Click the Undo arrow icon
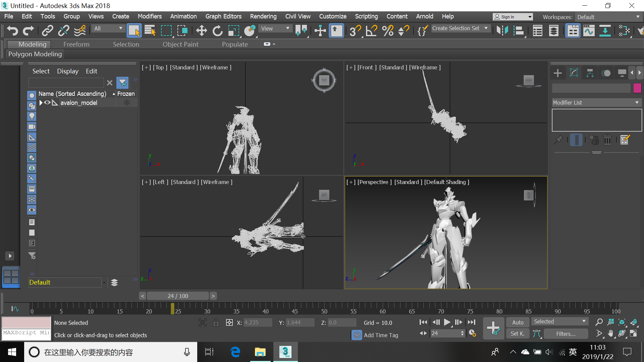Screen dimensions: 644x362 (13, 31)
